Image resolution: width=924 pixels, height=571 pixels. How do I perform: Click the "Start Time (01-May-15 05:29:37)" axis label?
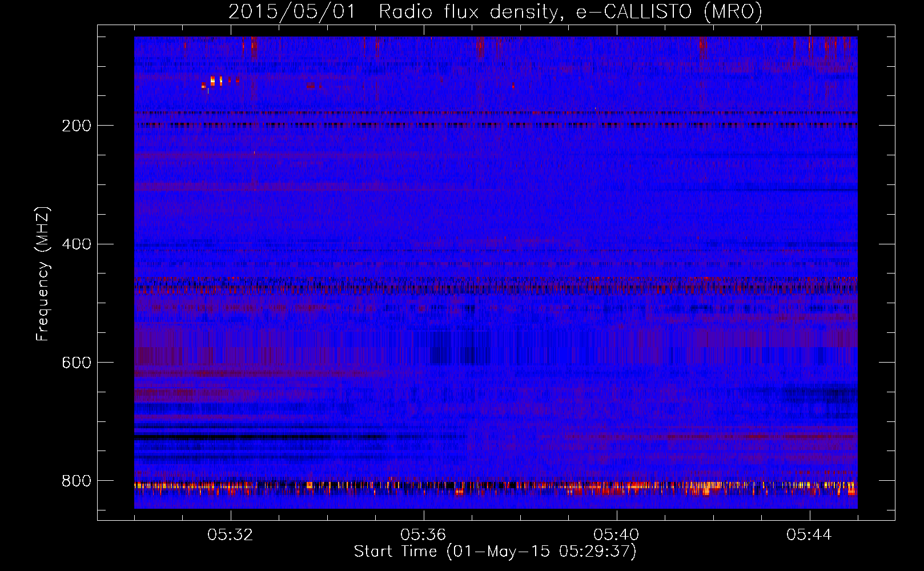point(495,552)
